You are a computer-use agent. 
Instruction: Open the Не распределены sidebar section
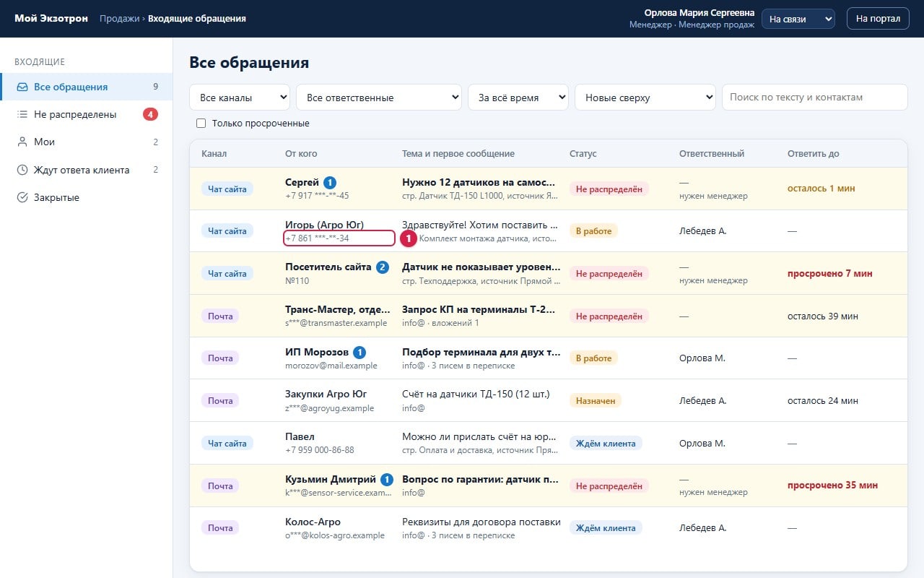point(86,114)
